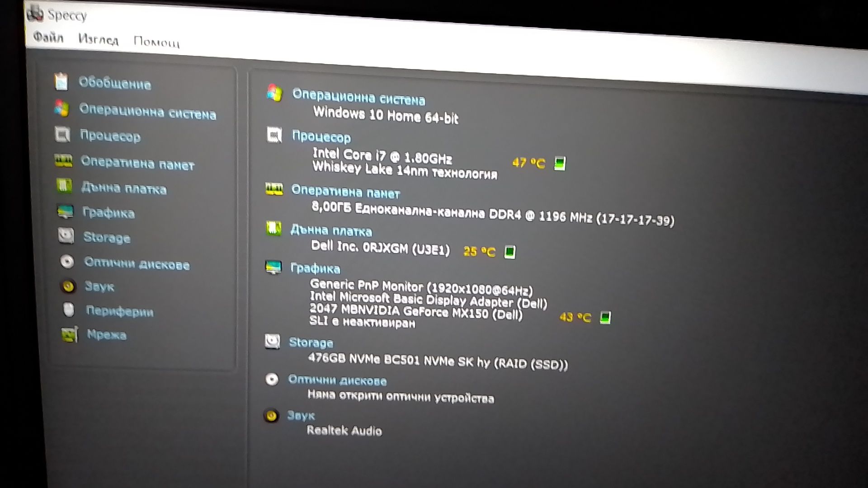Click the Whiskey Lake 14nm технология text

(x=405, y=169)
